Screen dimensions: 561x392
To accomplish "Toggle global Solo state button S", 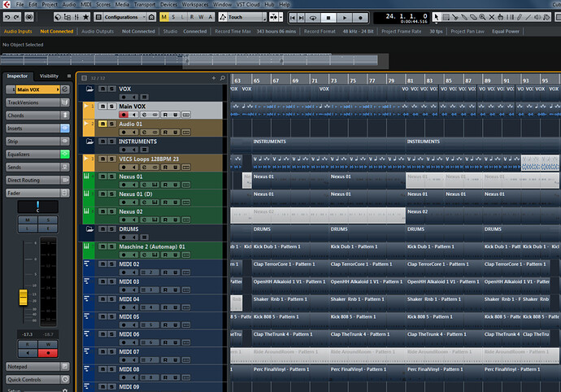I will pos(173,17).
